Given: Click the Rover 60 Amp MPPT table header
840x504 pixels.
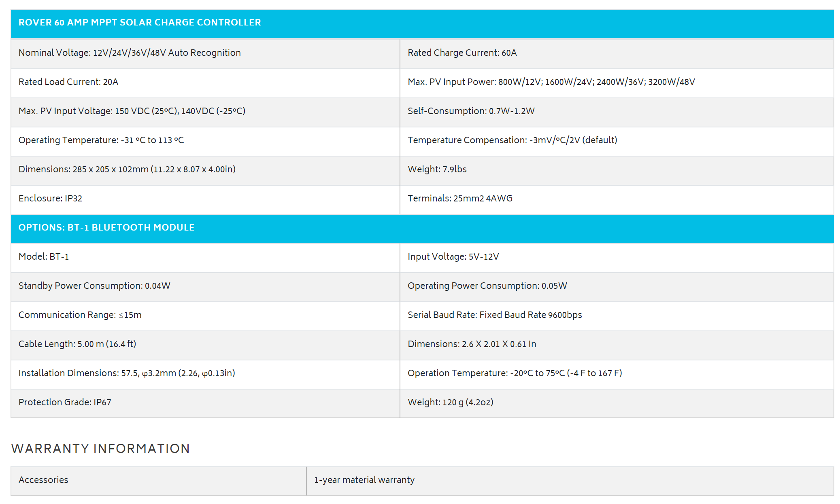Looking at the screenshot, I should pyautogui.click(x=140, y=23).
